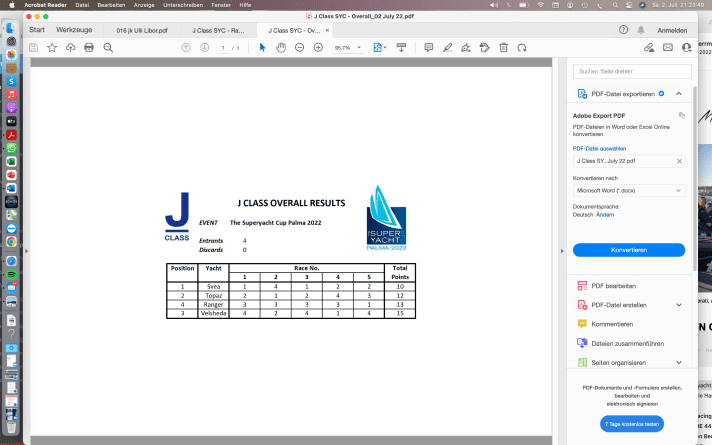Viewport: 712px width, 445px height.
Task: Switch to the 016 jk Ulli Libor.pdf tab
Action: click(x=140, y=30)
